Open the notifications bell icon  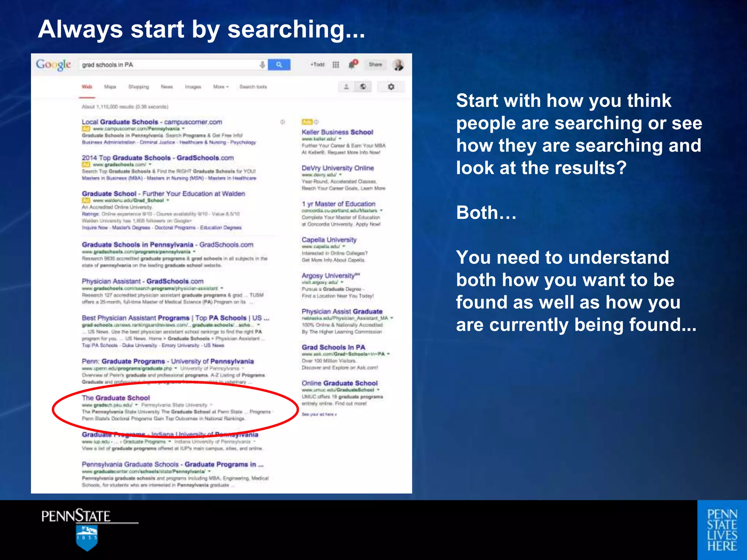(x=353, y=64)
